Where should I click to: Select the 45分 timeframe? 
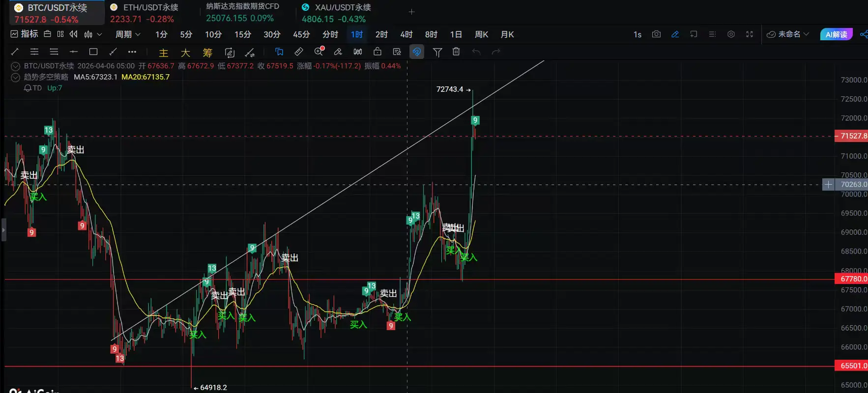tap(301, 34)
